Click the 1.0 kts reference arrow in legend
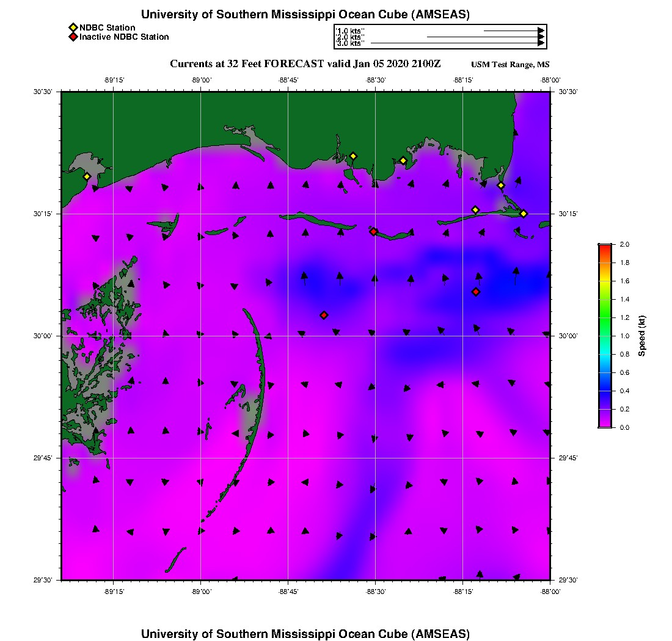Viewport: 672px width, 641px height. 514,31
